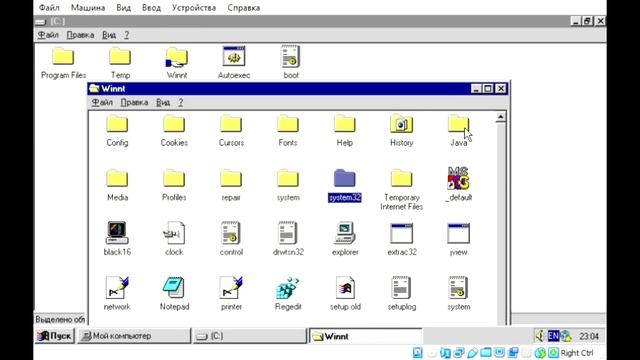Select the jview program icon

point(458,233)
